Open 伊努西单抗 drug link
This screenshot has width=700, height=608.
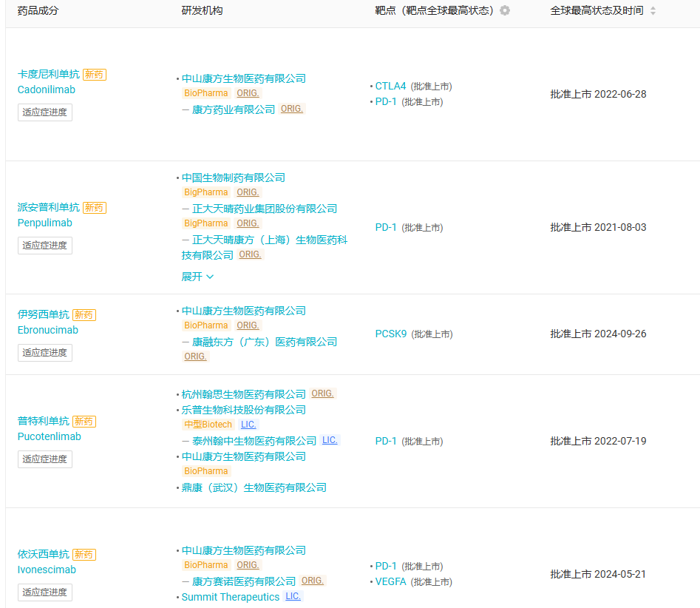coord(44,314)
